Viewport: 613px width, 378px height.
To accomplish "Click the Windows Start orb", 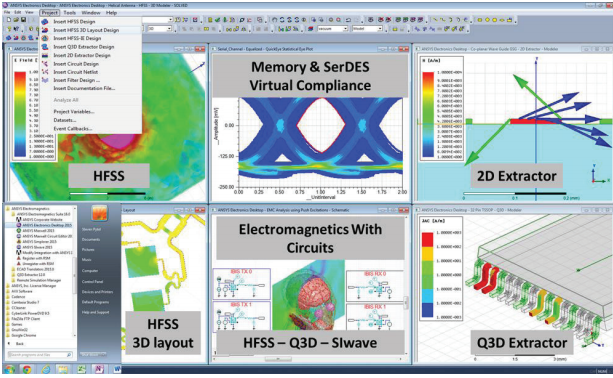I will pyautogui.click(x=10, y=369).
